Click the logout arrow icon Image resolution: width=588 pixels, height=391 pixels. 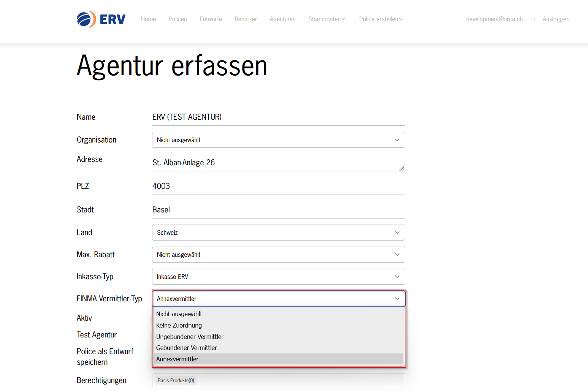click(x=533, y=19)
